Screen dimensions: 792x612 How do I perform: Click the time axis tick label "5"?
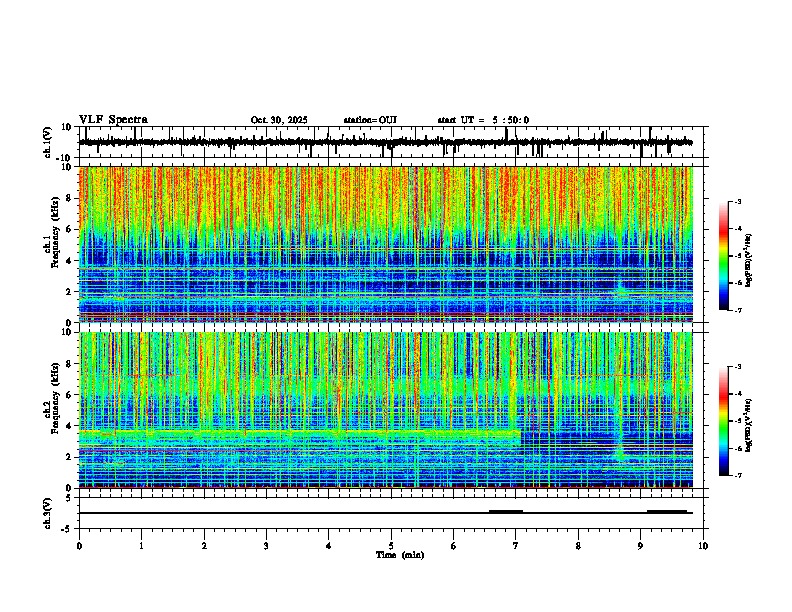391,546
